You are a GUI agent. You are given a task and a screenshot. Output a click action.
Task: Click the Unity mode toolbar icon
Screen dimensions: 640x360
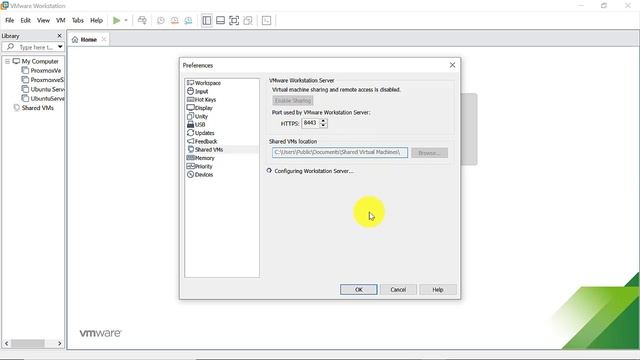[x=248, y=20]
